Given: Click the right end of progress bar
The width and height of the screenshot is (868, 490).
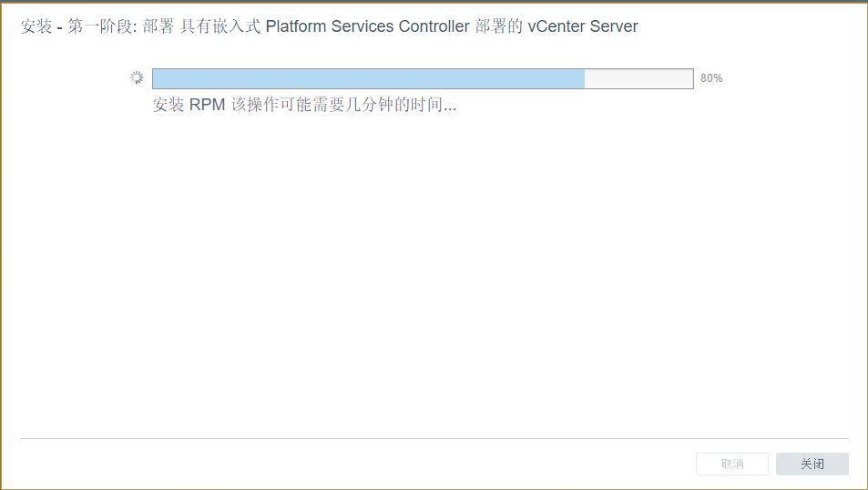Looking at the screenshot, I should [690, 78].
